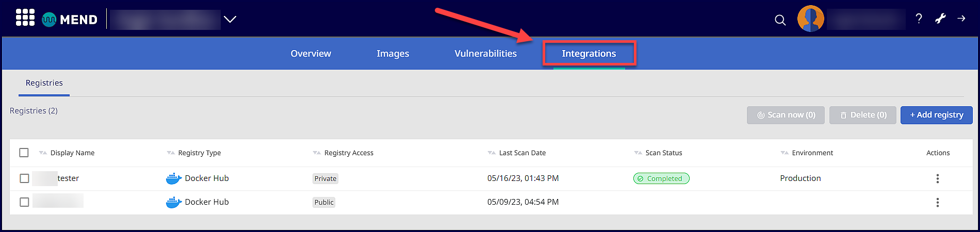
Task: Check the tester registry row checkbox
Action: tap(24, 178)
